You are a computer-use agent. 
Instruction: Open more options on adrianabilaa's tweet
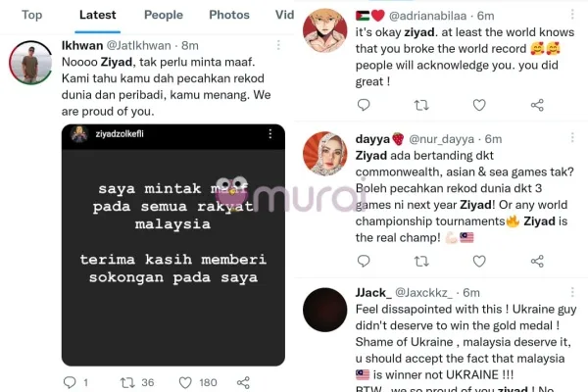(x=572, y=15)
